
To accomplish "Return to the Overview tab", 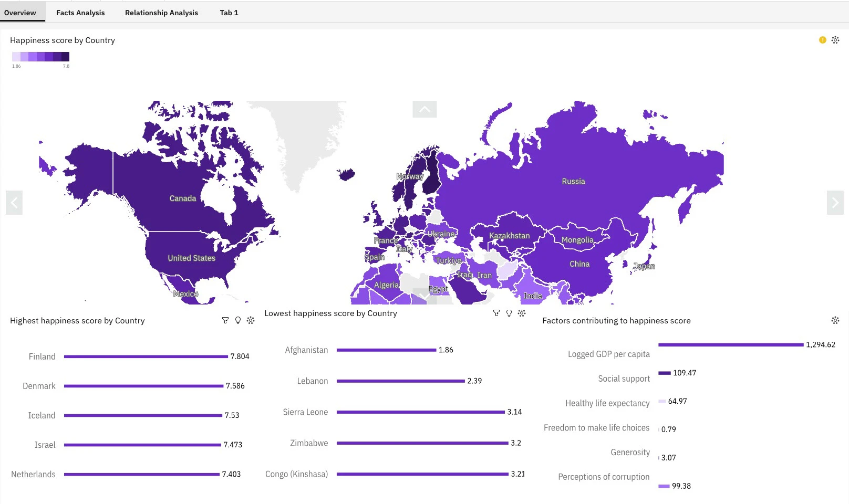I will pos(21,12).
